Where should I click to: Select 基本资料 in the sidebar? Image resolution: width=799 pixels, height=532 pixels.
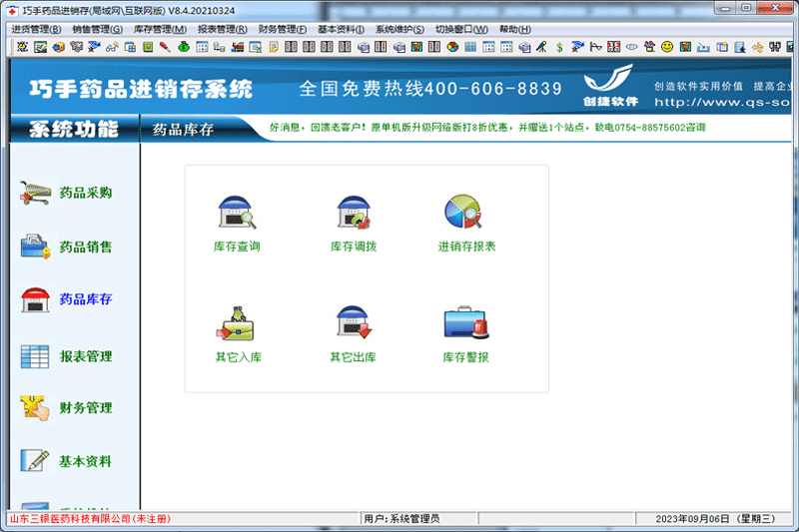coord(66,461)
